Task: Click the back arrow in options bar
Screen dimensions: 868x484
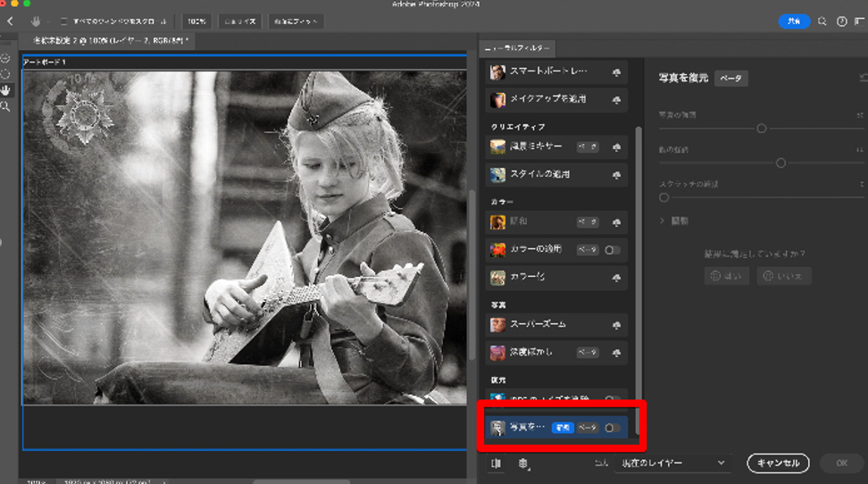Action: 10,21
